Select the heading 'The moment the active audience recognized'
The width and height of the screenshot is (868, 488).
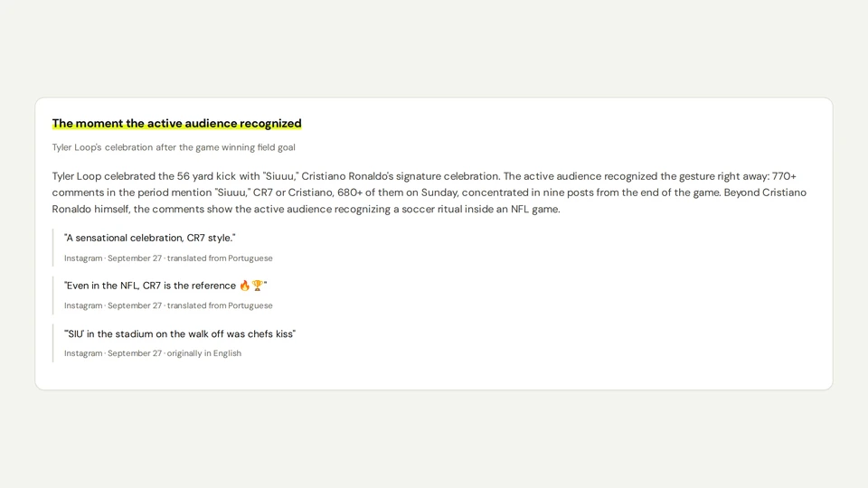[x=176, y=124]
